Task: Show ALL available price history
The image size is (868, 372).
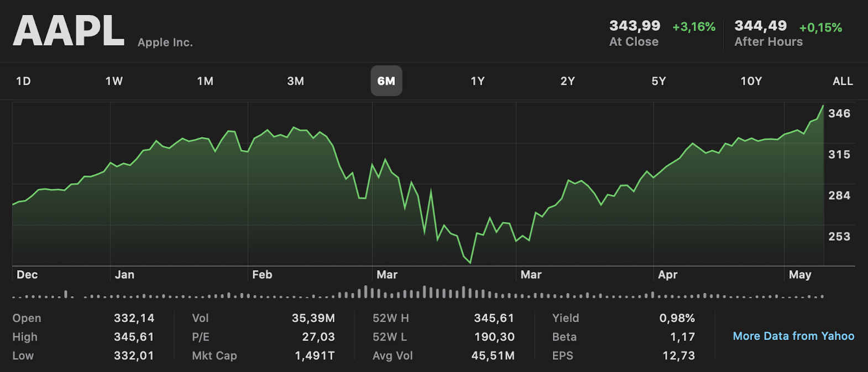Action: (843, 81)
